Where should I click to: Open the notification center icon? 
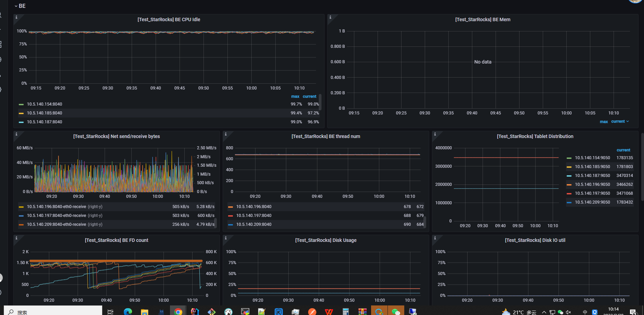click(x=633, y=312)
